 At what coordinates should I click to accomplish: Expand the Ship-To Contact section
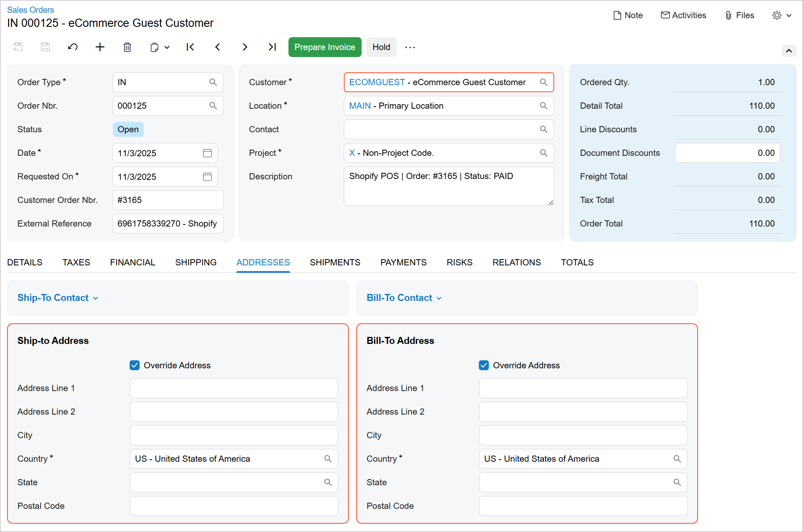(58, 298)
